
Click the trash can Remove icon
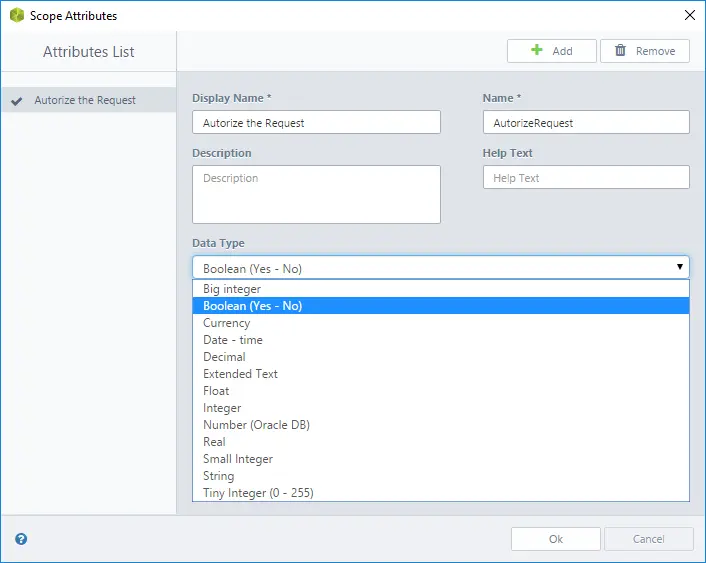click(x=620, y=50)
